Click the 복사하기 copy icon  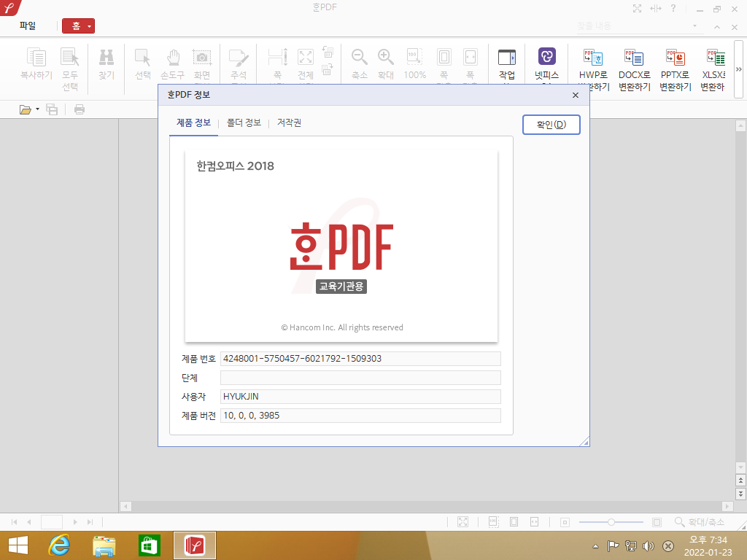pyautogui.click(x=36, y=57)
